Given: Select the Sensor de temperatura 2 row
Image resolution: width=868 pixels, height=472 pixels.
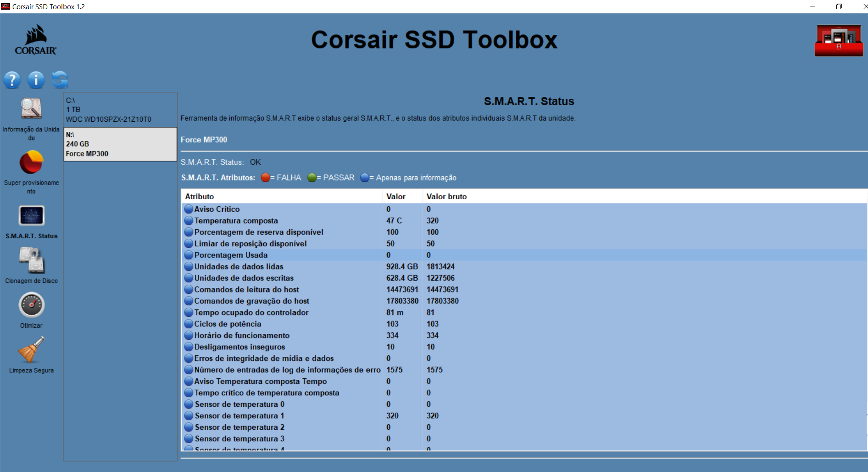Looking at the screenshot, I should [524, 427].
